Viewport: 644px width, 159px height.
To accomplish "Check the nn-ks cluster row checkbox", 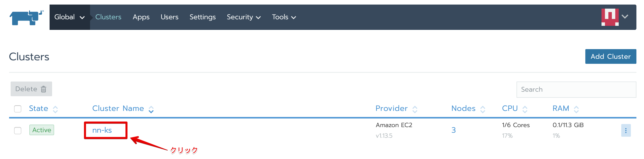I will click(18, 131).
